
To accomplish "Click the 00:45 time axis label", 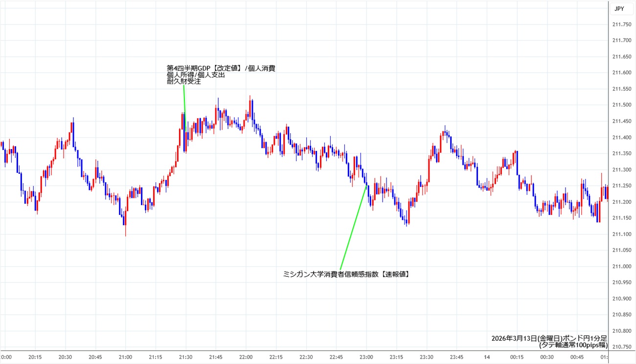I will click(577, 357).
